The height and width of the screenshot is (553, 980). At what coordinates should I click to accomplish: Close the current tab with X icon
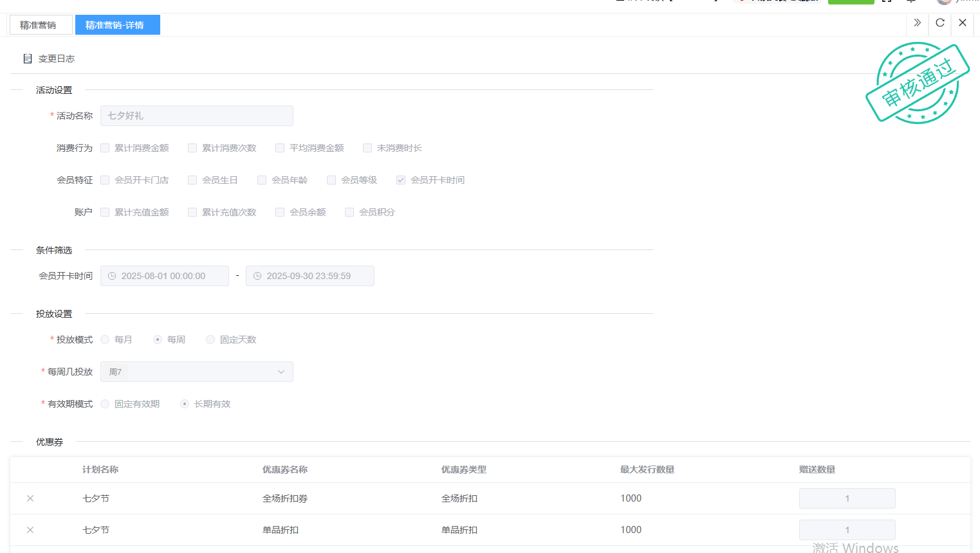point(962,23)
